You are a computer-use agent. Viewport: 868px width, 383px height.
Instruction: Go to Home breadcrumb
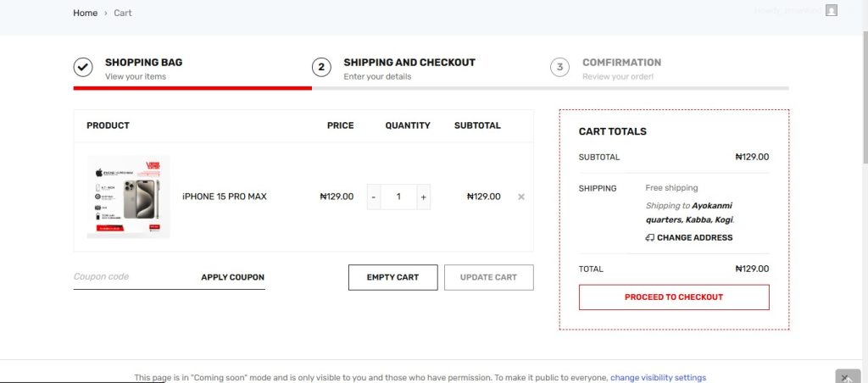click(x=85, y=13)
